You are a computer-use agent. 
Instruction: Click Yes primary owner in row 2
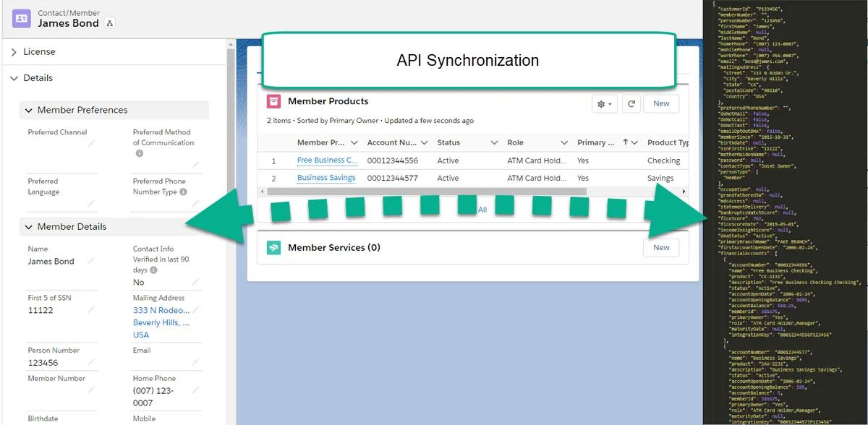pos(583,178)
